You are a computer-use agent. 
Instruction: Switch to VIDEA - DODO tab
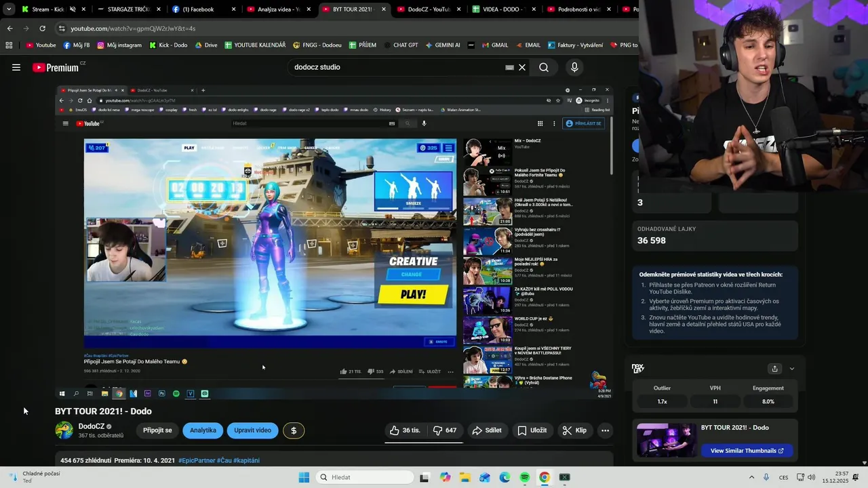pos(503,9)
